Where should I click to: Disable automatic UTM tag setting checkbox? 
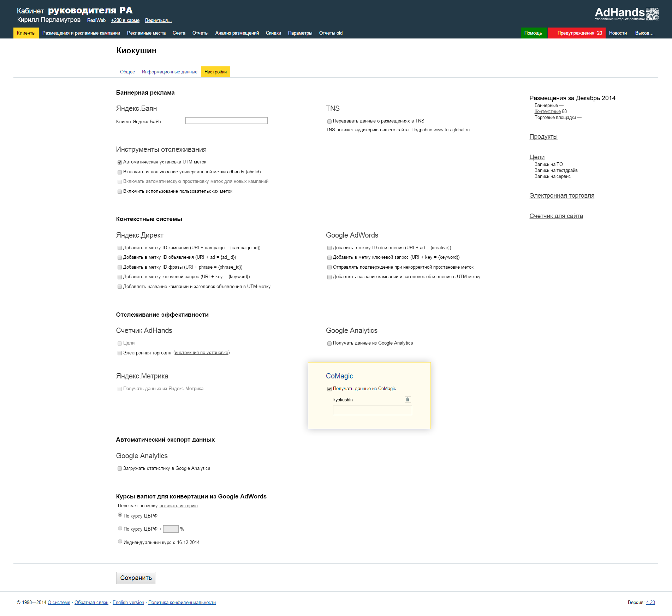coord(120,162)
